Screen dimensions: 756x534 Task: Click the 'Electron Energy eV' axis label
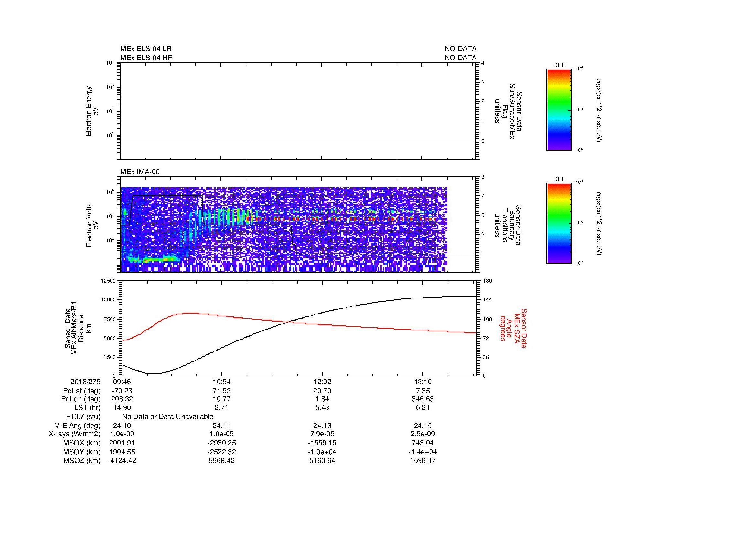(x=92, y=111)
